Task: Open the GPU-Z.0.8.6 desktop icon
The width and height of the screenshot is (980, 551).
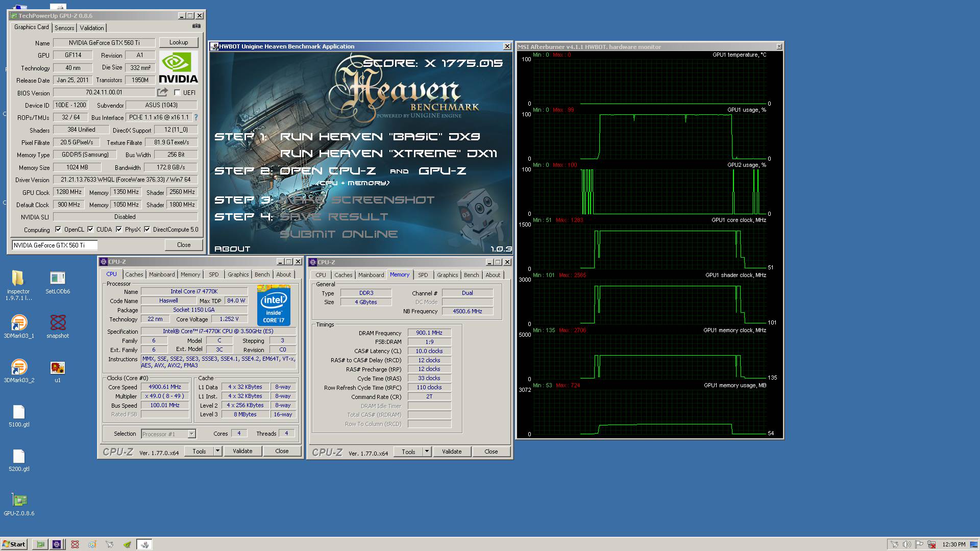Action: (19, 504)
